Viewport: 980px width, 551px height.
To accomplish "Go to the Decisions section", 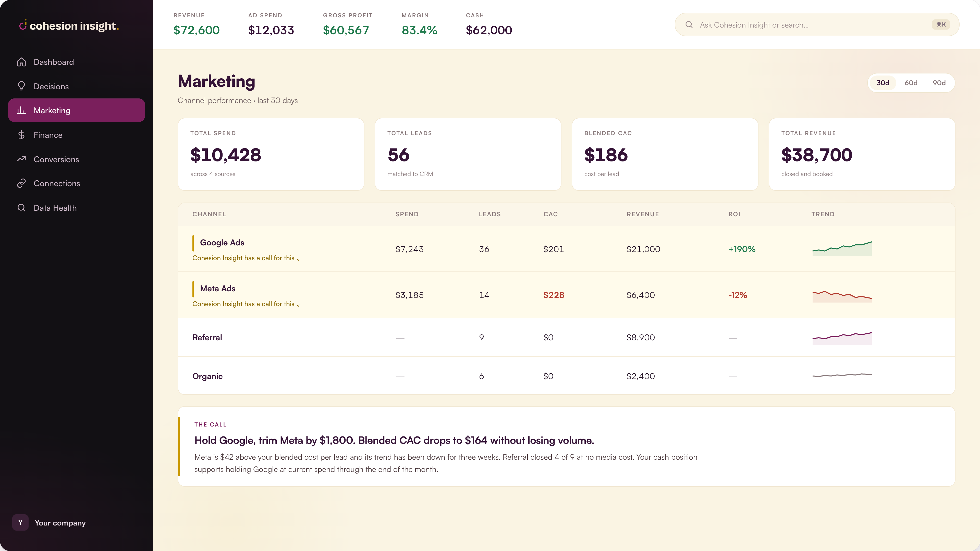I will (77, 86).
